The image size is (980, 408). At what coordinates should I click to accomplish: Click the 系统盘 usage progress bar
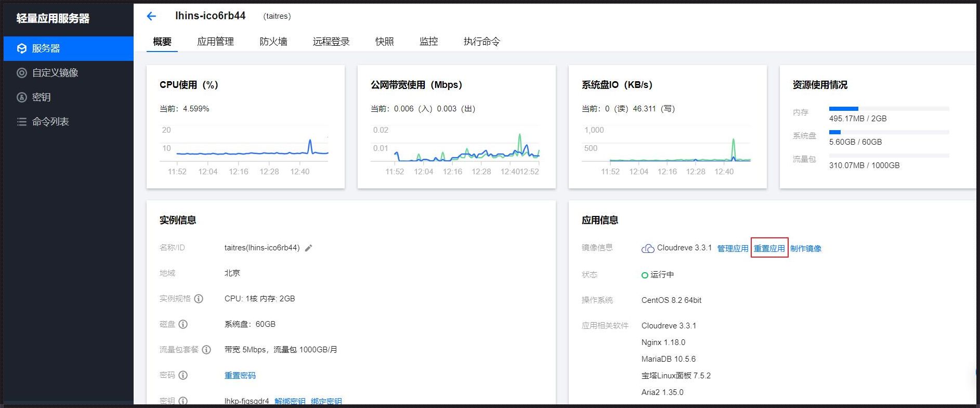(889, 132)
